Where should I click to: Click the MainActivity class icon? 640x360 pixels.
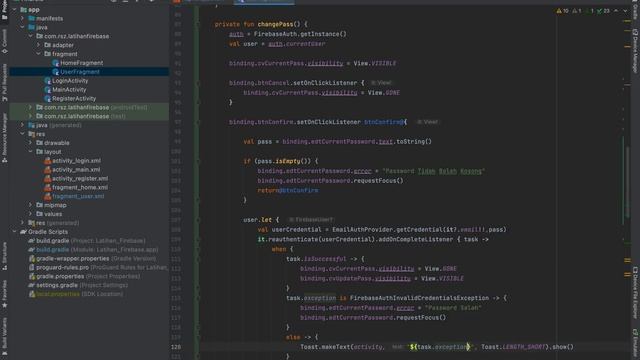point(47,90)
